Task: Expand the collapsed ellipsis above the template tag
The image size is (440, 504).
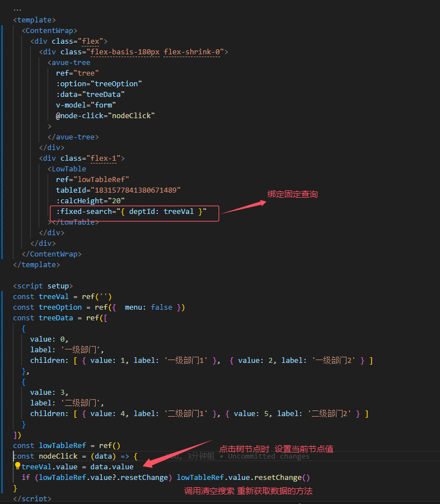Action: tap(17, 9)
